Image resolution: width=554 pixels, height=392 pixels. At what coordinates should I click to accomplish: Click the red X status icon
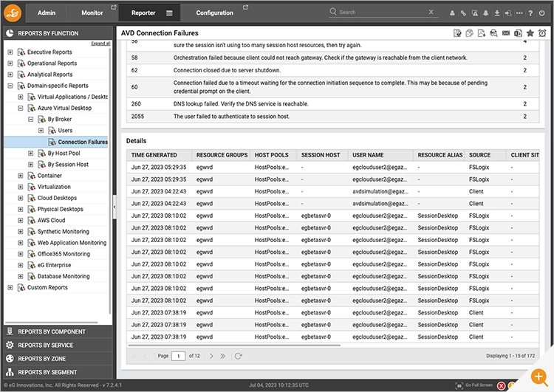(x=501, y=385)
